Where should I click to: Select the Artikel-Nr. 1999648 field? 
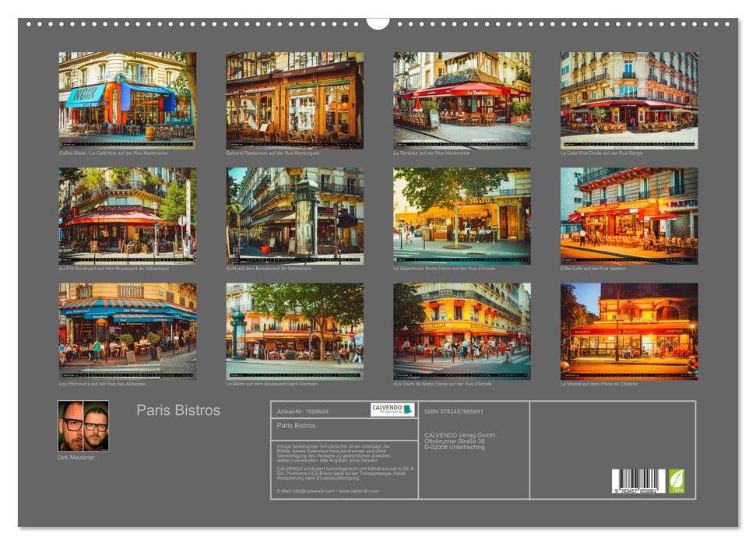click(x=303, y=410)
